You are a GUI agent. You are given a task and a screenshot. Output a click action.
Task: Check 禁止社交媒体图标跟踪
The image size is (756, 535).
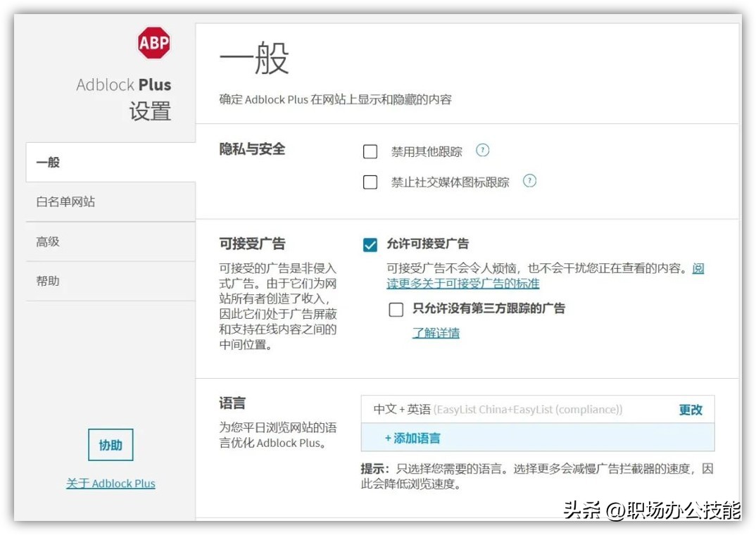pyautogui.click(x=370, y=182)
